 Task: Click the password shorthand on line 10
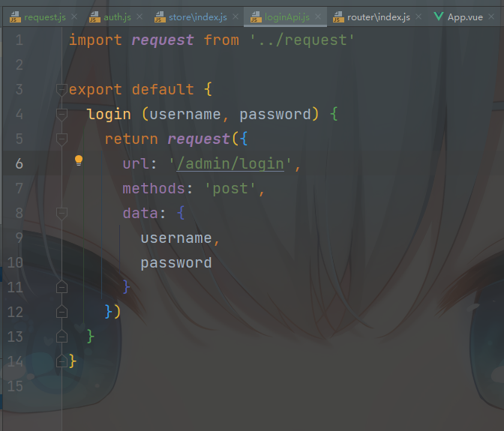pos(176,263)
